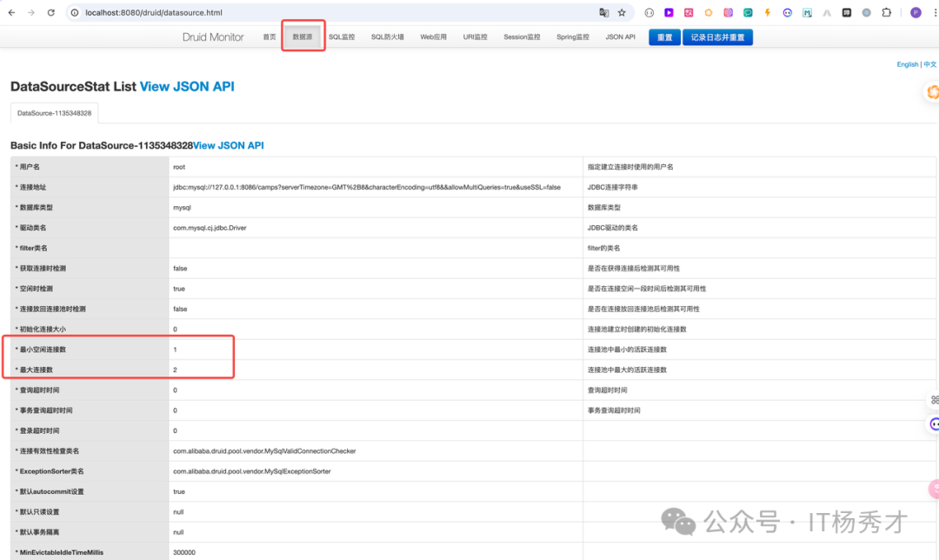Screen dimensions: 939x560
Task: Open the fingerprint extension icon
Action: tap(729, 12)
